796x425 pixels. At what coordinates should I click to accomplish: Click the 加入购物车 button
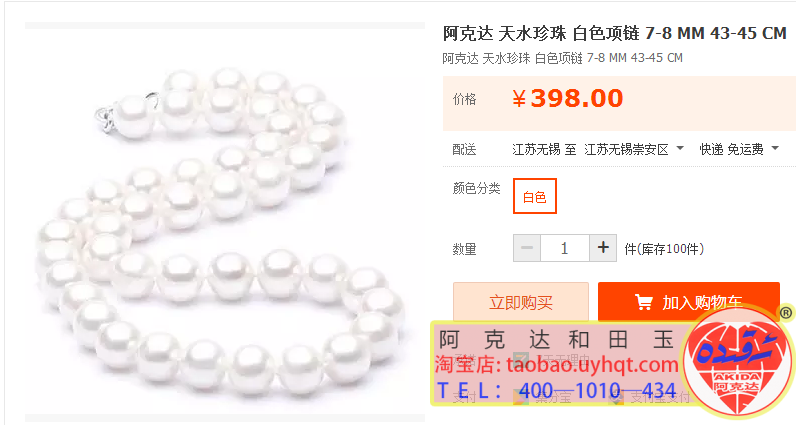(x=689, y=302)
